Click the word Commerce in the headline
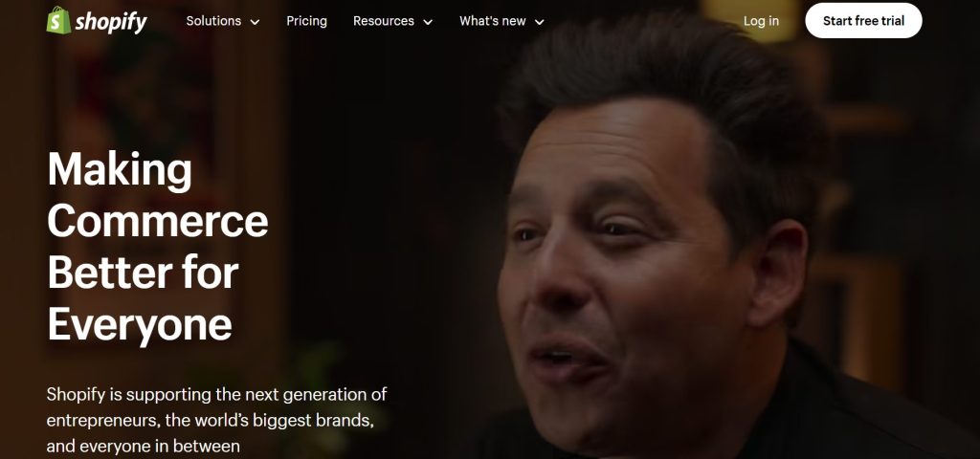This screenshot has height=459, width=980. tap(158, 221)
